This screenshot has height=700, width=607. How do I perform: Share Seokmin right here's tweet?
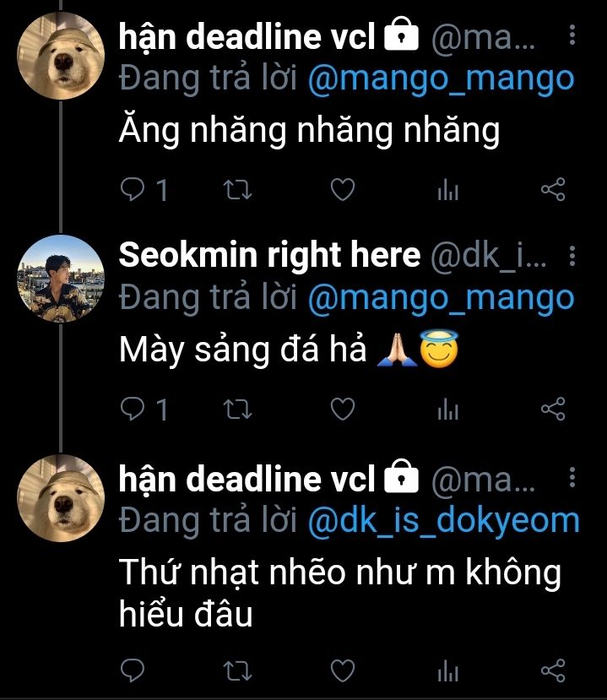coord(552,410)
